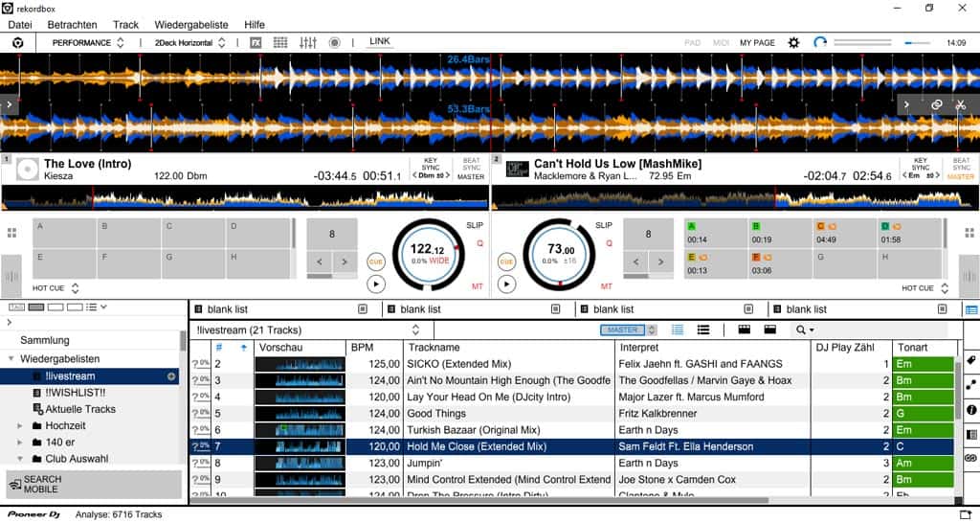980x523 pixels.
Task: Click deck 1 track overview waveform
Action: point(245,197)
